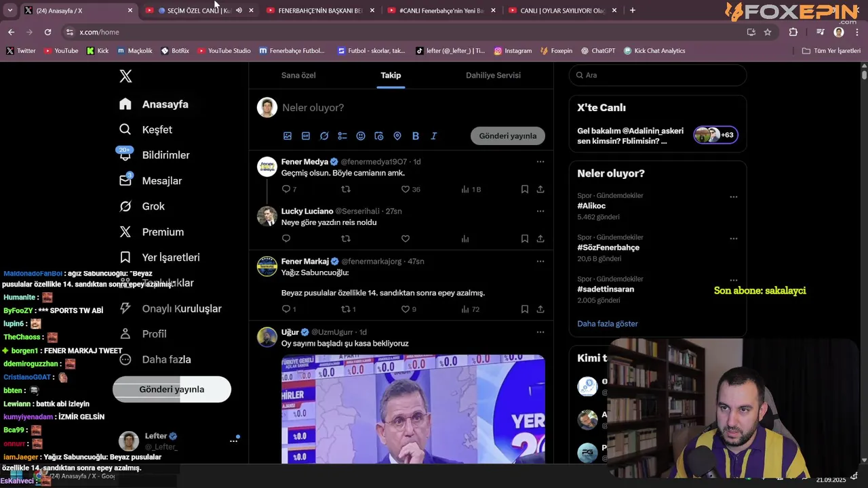Image resolution: width=868 pixels, height=488 pixels.
Task: Open more options on Fener Markaj post
Action: (540, 261)
